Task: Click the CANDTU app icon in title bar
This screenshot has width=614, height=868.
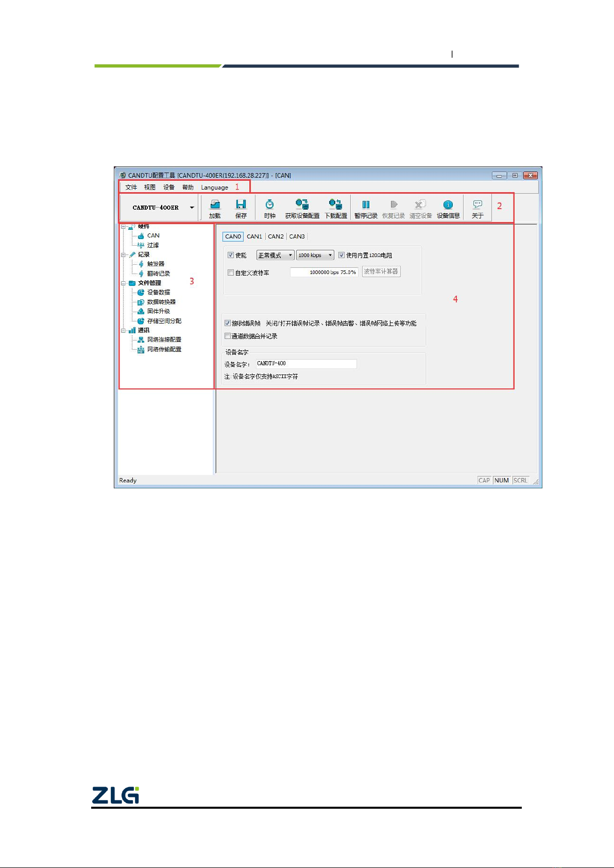Action: coord(123,175)
